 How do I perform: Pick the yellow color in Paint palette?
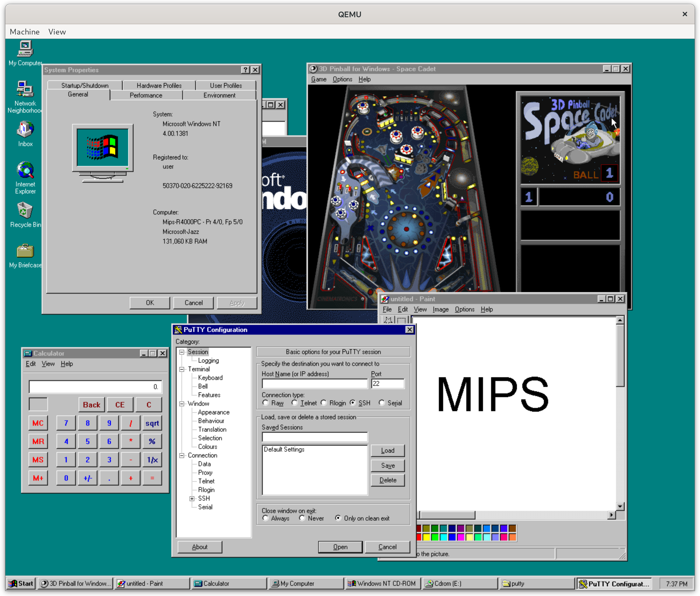pos(427,537)
